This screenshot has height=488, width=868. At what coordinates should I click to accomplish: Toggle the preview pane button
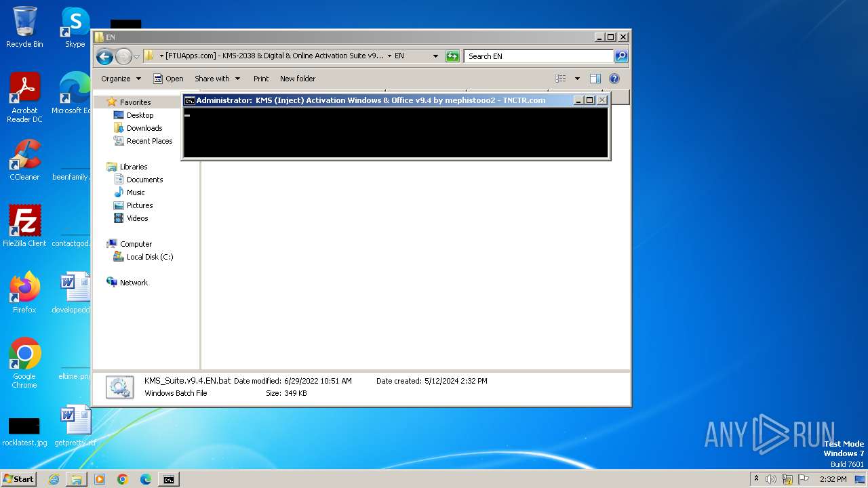point(595,79)
